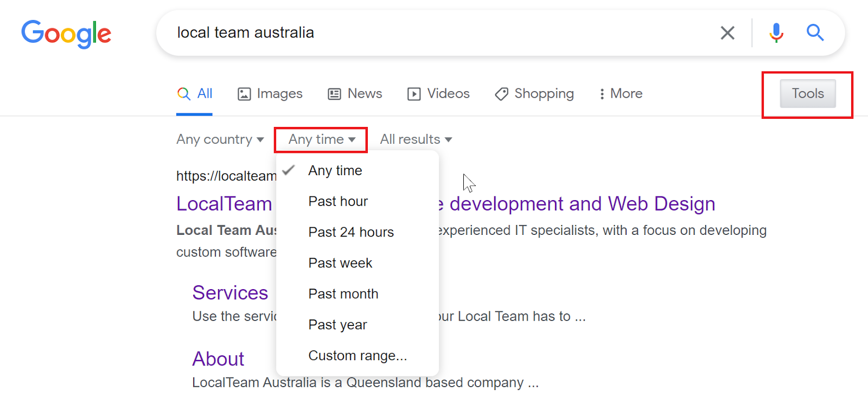The image size is (868, 416).
Task: Switch to the Videos tab
Action: tap(438, 94)
